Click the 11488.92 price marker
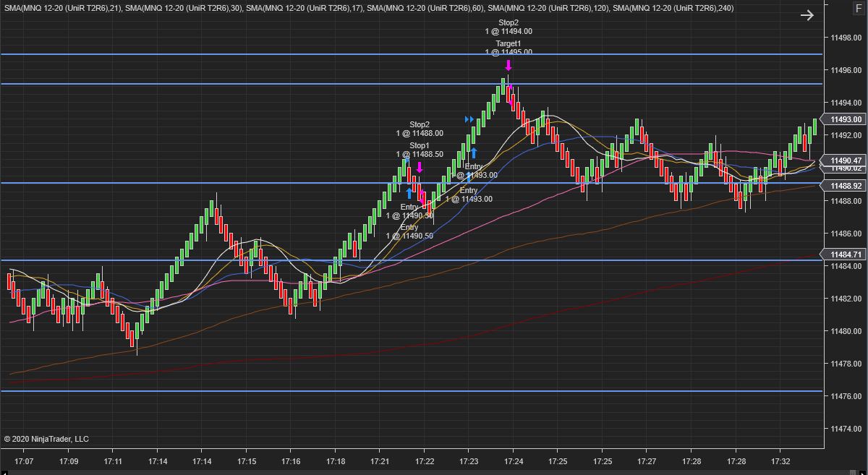The height and width of the screenshot is (475, 868). tap(843, 186)
